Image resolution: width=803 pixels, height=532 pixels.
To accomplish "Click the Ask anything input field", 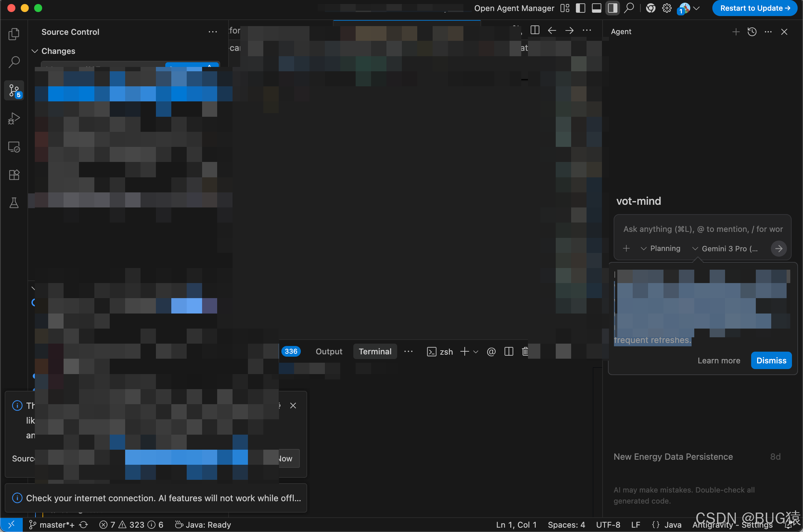I will pos(702,229).
